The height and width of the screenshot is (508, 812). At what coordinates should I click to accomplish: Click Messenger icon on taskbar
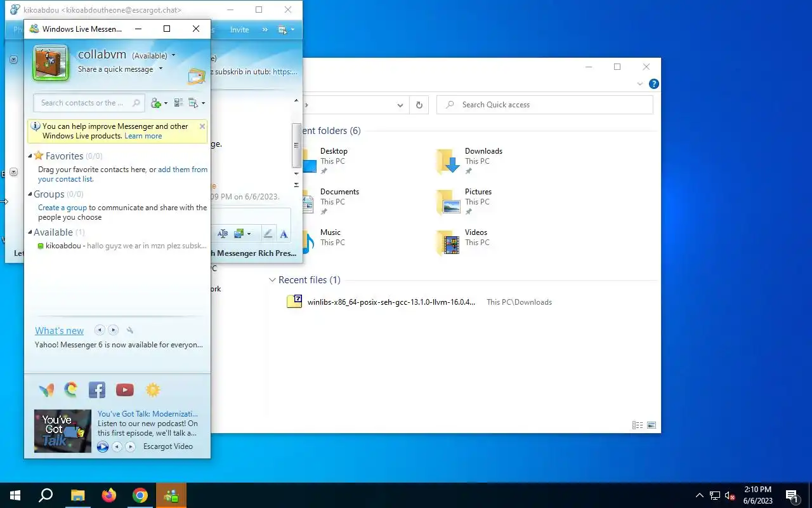tap(171, 495)
